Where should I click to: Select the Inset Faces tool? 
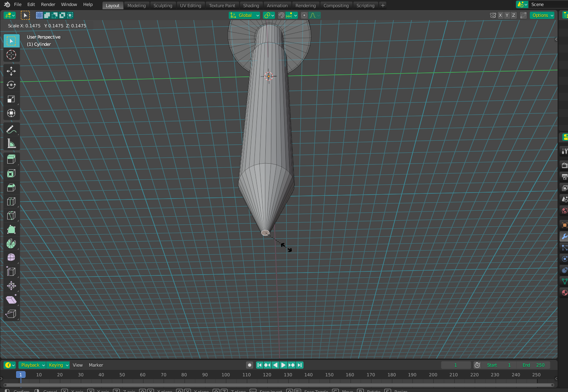tap(11, 174)
